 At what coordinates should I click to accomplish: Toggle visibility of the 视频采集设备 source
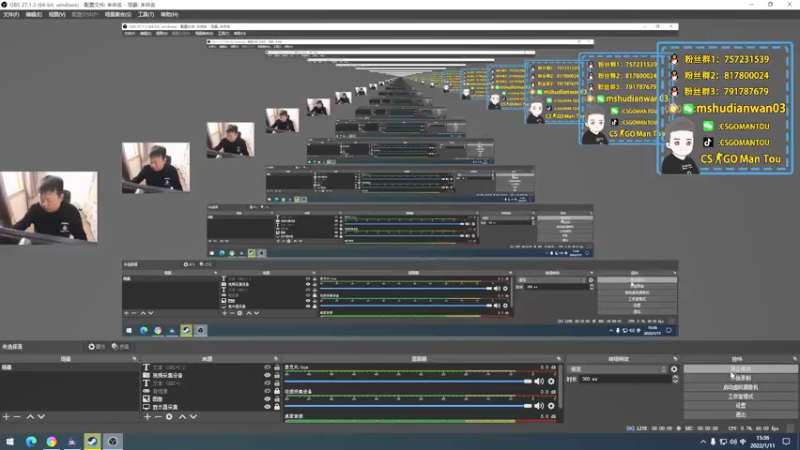267,375
